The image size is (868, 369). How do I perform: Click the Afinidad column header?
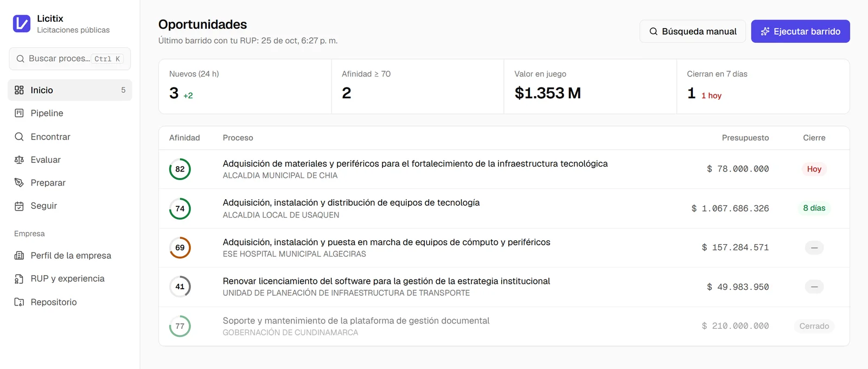pyautogui.click(x=184, y=138)
